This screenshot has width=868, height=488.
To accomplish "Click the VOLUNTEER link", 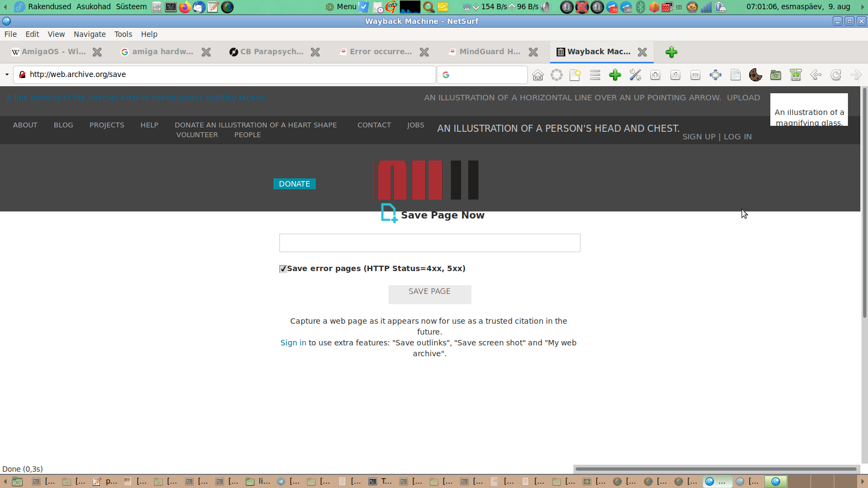I will click(197, 134).
